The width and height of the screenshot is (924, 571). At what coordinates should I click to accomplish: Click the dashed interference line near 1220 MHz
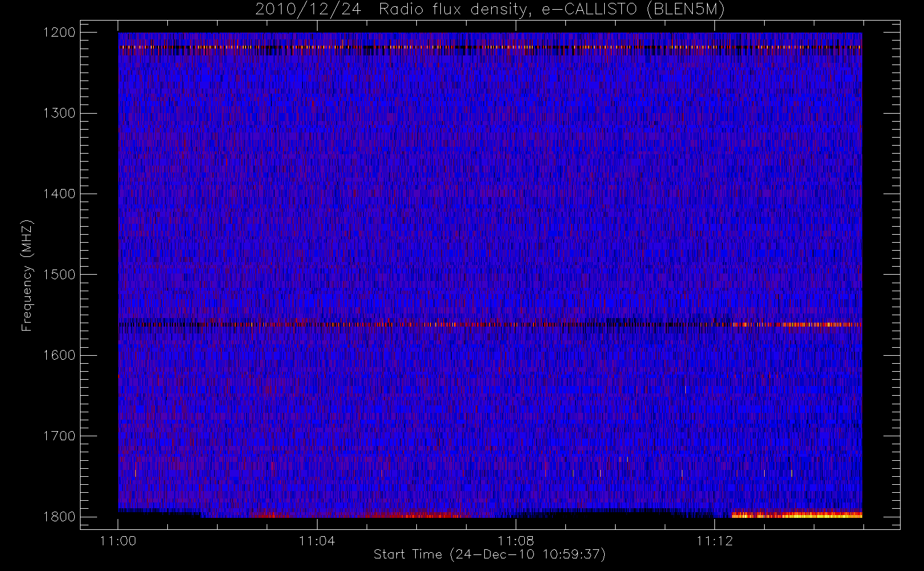click(490, 47)
